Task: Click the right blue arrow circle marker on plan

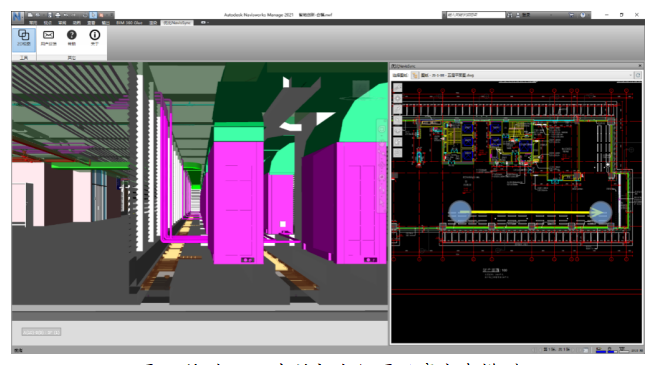Action: coord(600,212)
